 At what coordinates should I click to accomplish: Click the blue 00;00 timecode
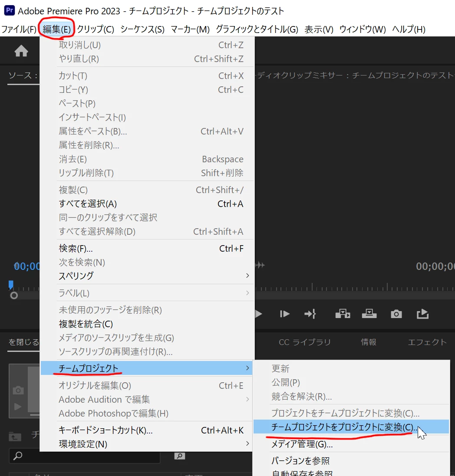tap(27, 266)
